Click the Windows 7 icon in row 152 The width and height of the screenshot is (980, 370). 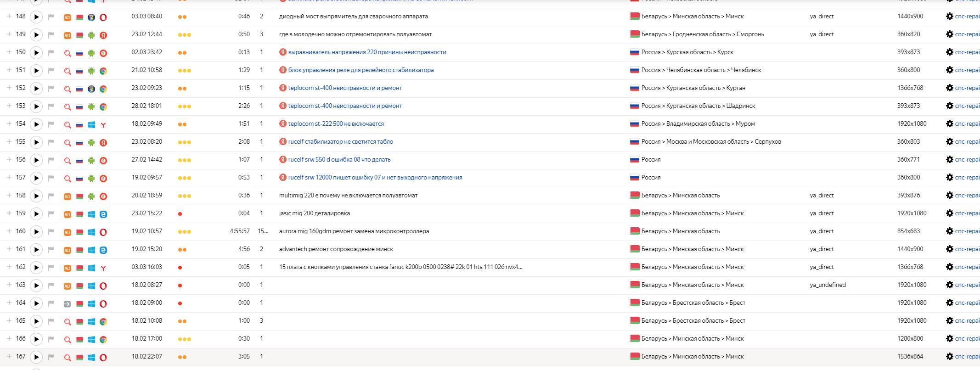[91, 89]
